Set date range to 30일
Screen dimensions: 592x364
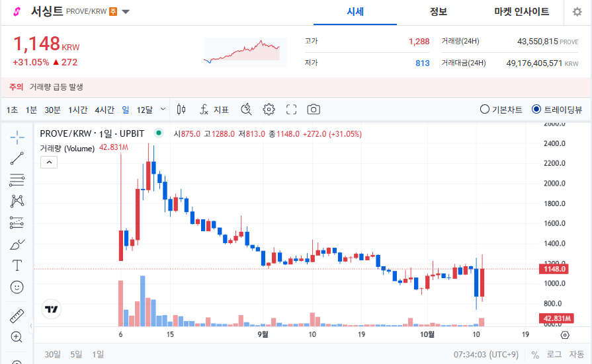coord(52,354)
